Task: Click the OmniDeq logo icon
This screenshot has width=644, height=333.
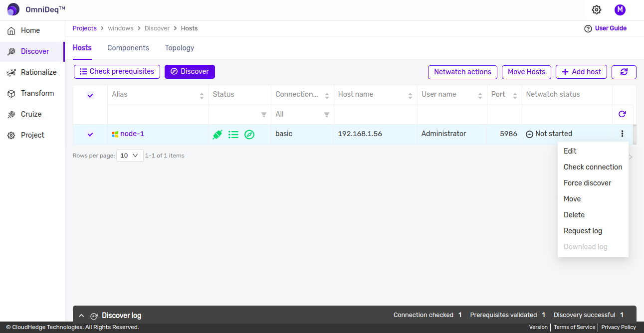Action: 13,9
